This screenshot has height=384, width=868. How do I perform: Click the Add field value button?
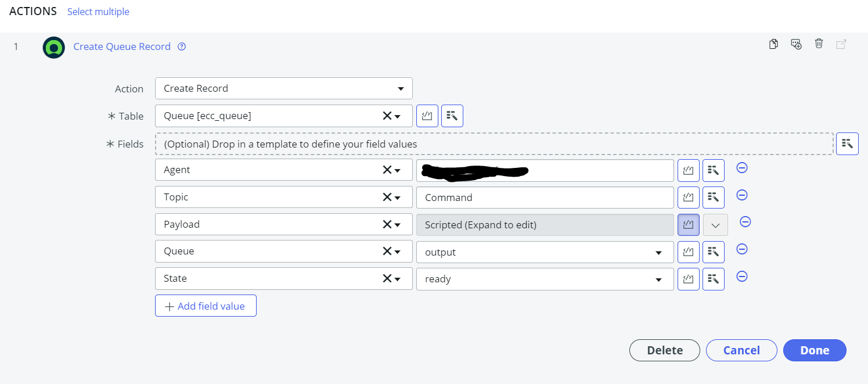tap(206, 306)
